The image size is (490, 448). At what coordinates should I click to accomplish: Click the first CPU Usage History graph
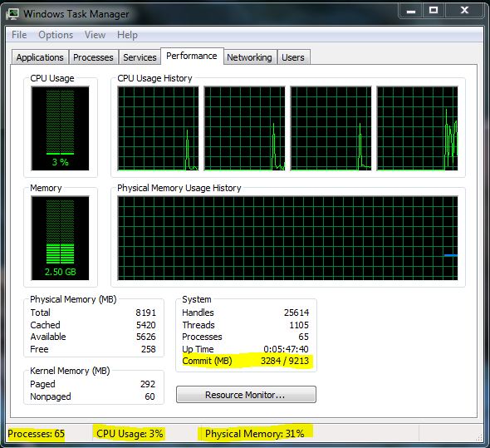click(158, 129)
